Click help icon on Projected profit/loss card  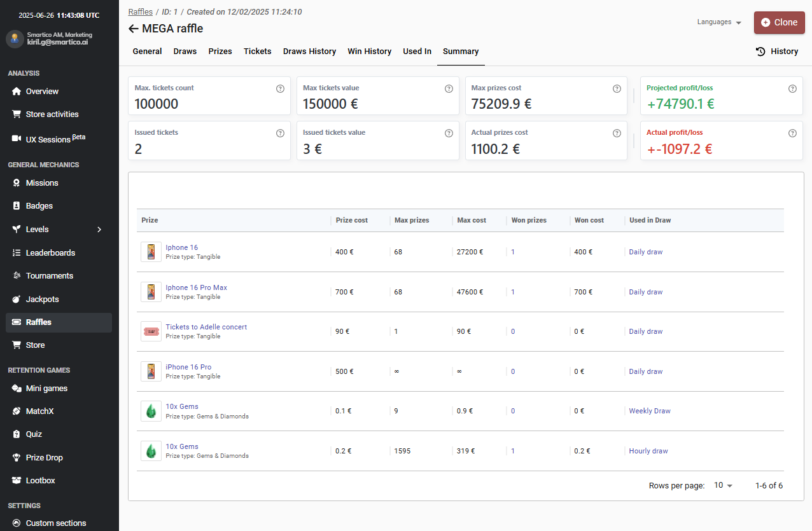point(792,89)
